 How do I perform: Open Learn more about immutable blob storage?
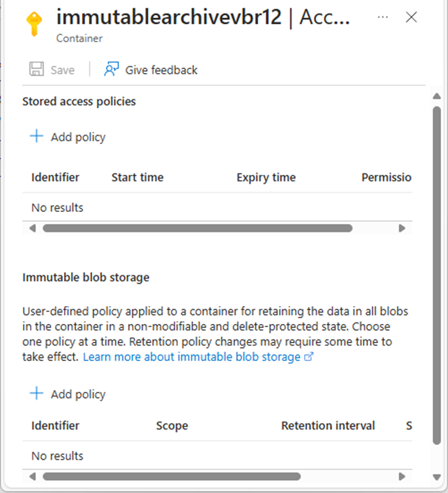(x=191, y=357)
